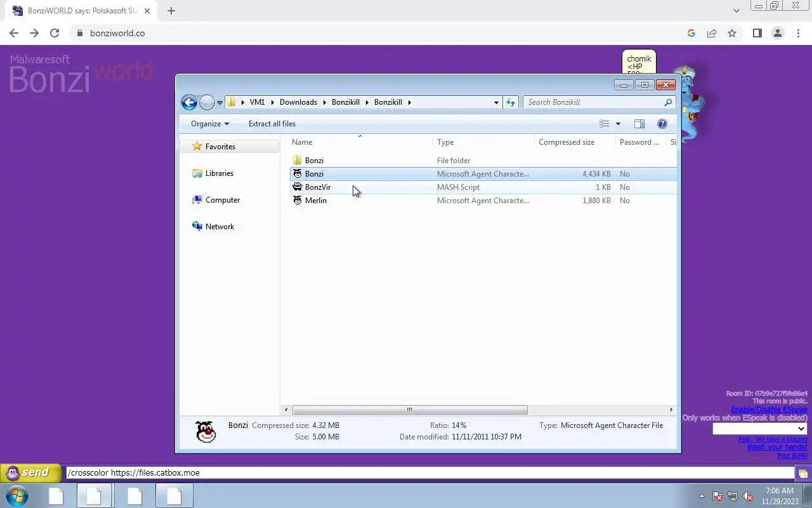The width and height of the screenshot is (812, 508).
Task: Sort by Name column header
Action: tap(361, 142)
